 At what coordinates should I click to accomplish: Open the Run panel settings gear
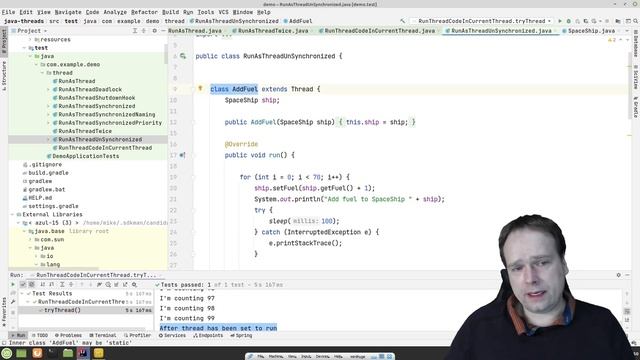pyautogui.click(x=618, y=275)
